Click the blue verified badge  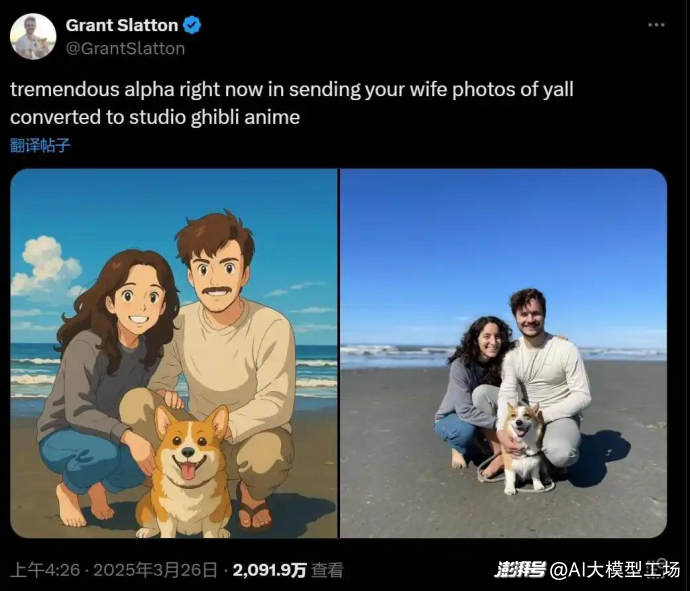192,25
